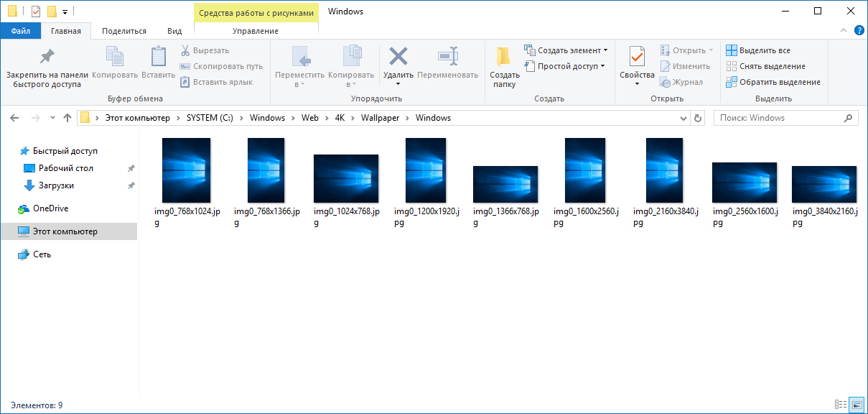Click Скопировать путь in the ribbon
This screenshot has width=868, height=414.
point(221,66)
